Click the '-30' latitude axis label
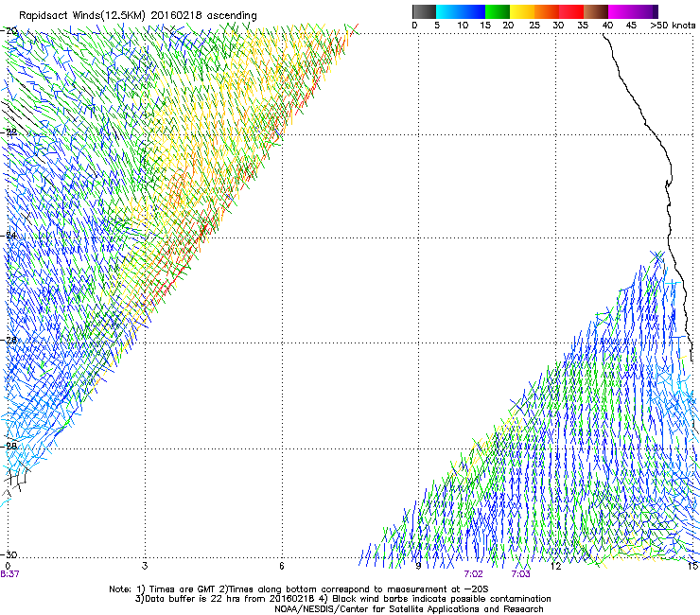Image resolution: width=700 pixels, height=615 pixels. [x=10, y=554]
